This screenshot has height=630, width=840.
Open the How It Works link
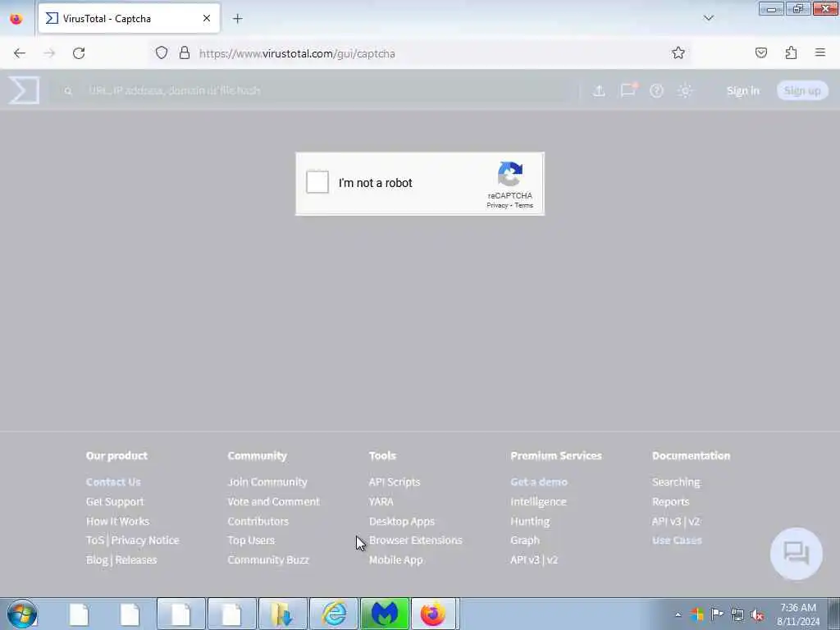point(117,521)
